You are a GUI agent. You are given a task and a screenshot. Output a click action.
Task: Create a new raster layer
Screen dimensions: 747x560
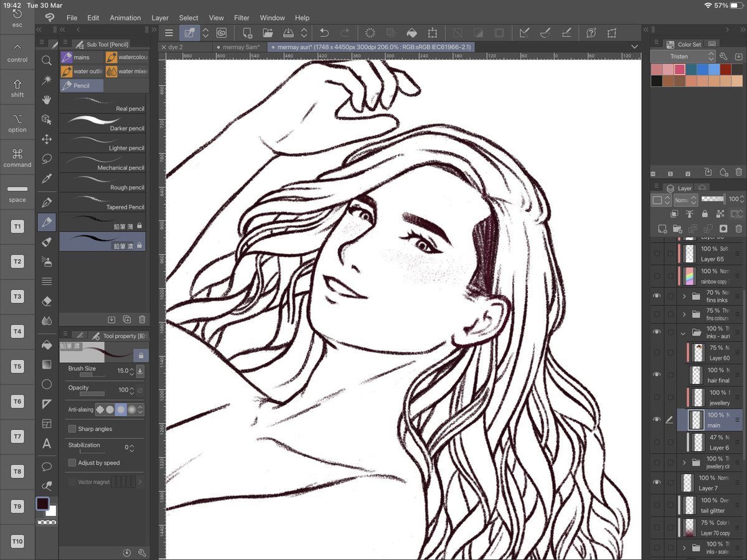[x=662, y=229]
